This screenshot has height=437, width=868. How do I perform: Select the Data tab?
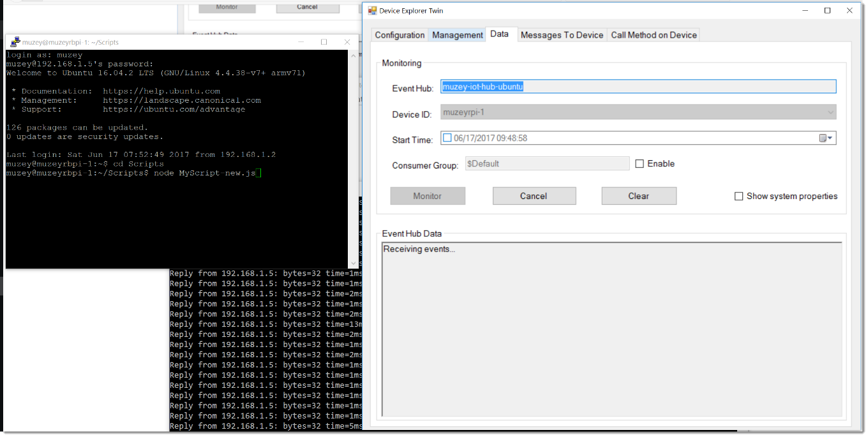500,34
